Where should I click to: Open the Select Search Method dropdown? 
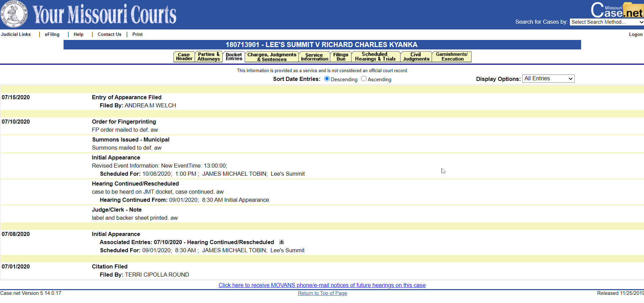607,22
